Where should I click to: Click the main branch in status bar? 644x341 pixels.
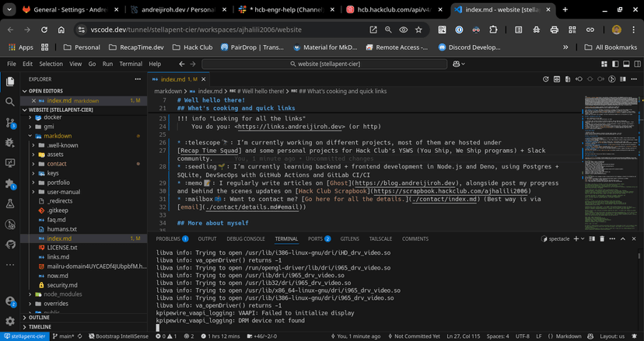64,336
